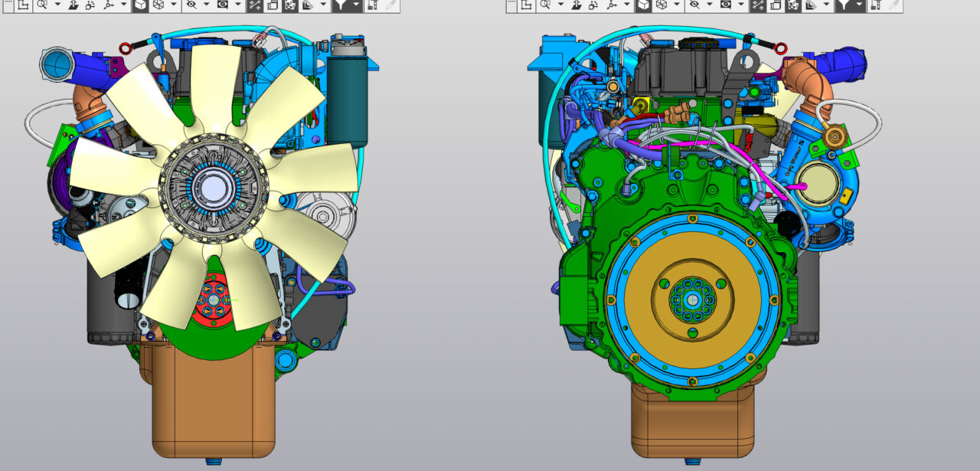Viewport: 980px width, 471px height.
Task: Click the coordinate system icon in the left toolbar
Action: 21,5
